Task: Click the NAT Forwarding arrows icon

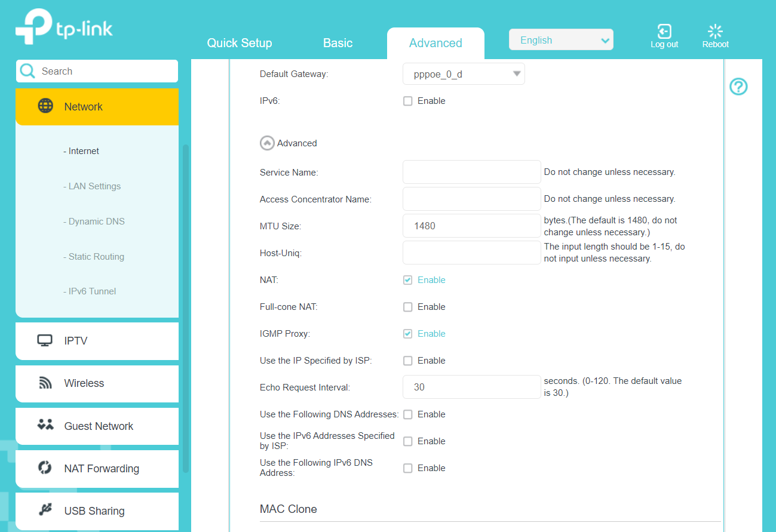Action: click(x=44, y=468)
